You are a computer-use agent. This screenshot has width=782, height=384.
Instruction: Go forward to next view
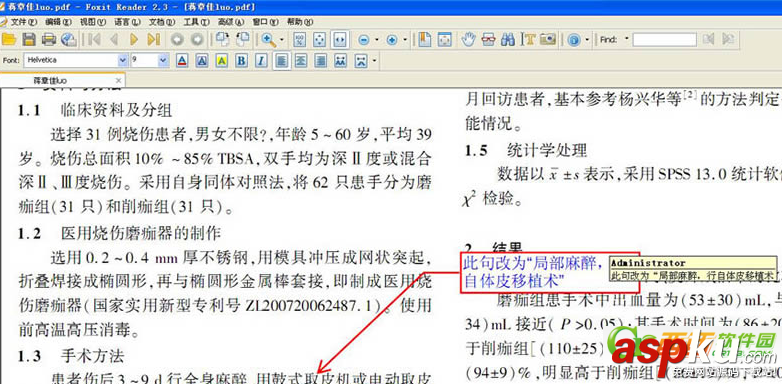(197, 40)
